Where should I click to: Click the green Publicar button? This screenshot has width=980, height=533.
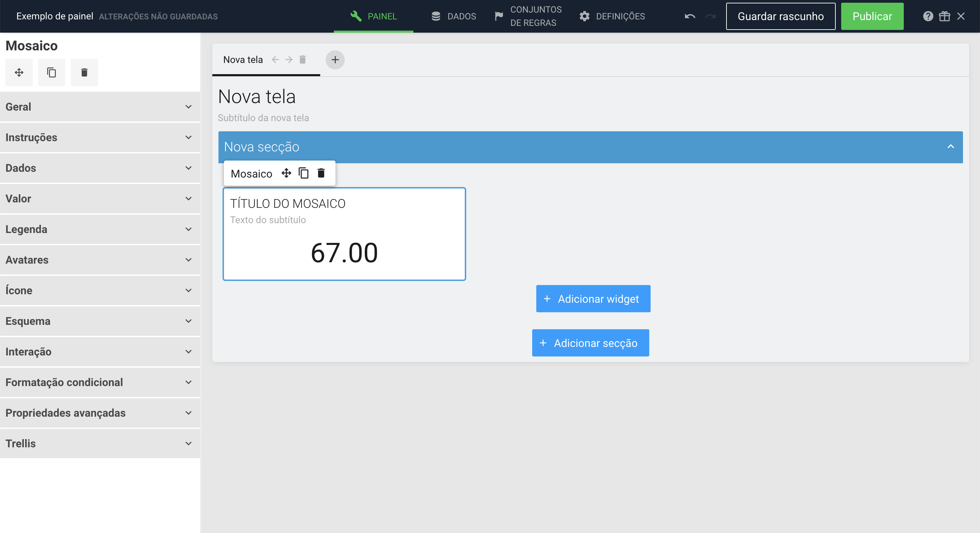coord(872,16)
